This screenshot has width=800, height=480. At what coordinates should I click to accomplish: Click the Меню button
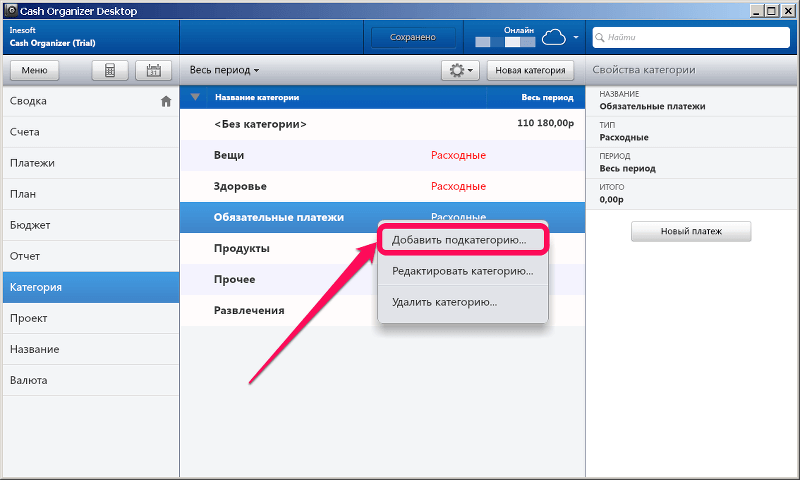coord(34,70)
